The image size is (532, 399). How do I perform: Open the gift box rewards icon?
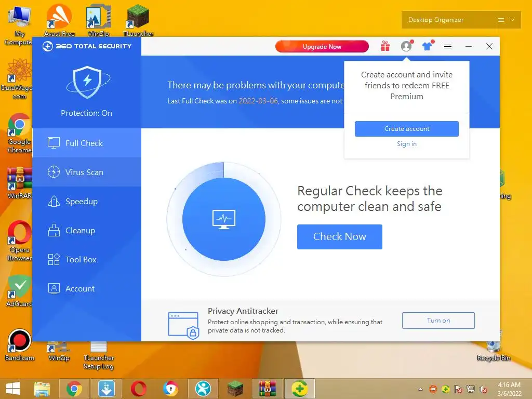[x=385, y=46]
